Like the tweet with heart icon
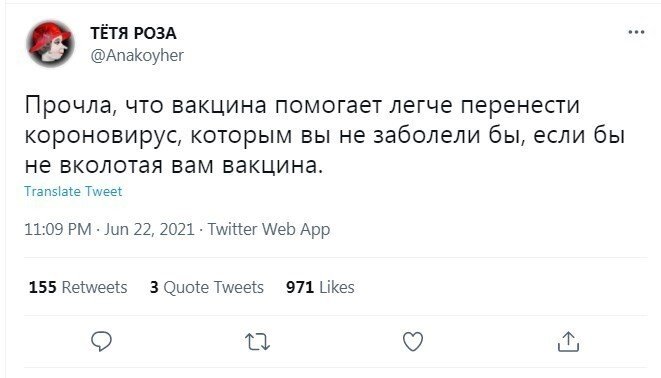This screenshot has height=378, width=661. point(413,341)
